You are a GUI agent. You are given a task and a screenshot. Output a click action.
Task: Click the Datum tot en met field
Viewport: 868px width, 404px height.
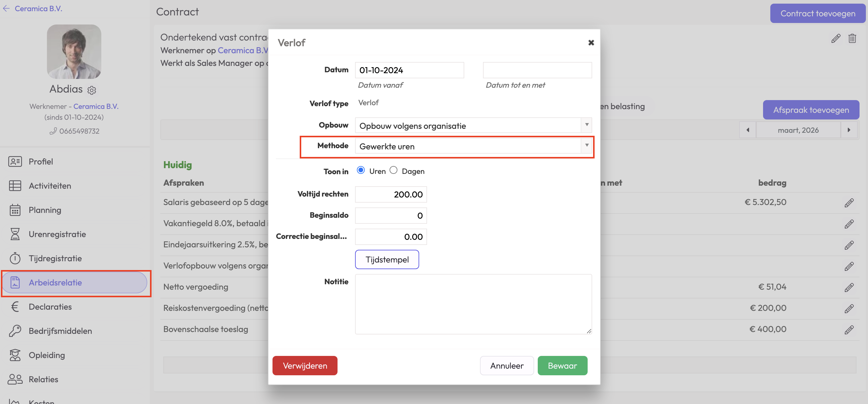[x=537, y=70]
